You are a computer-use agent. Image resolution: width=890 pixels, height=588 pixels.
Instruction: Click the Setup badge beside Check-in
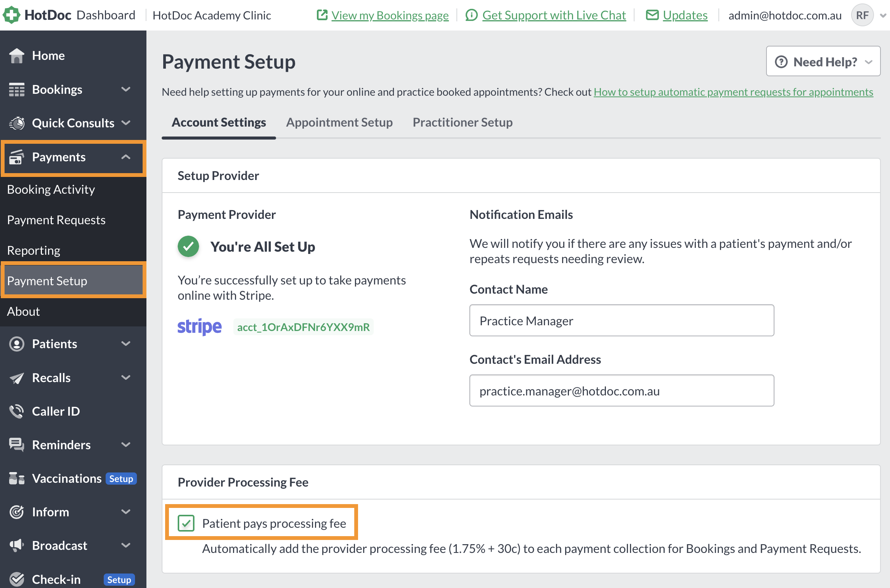[x=119, y=580]
